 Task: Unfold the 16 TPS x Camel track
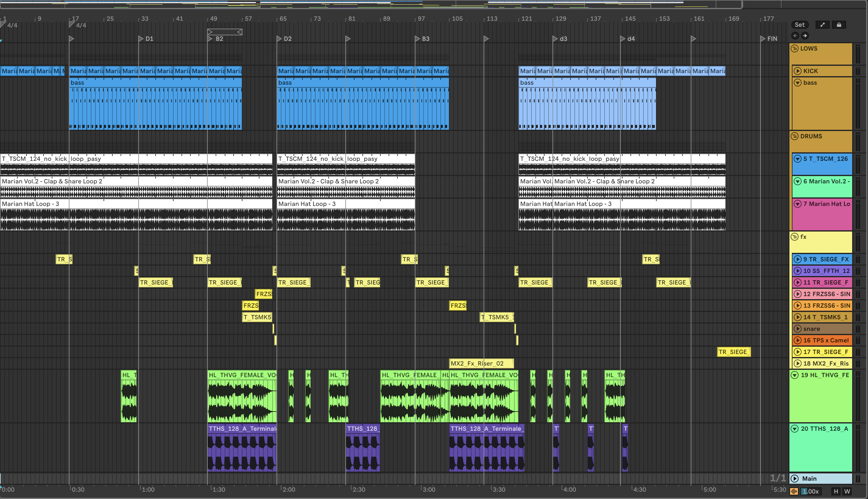(797, 340)
